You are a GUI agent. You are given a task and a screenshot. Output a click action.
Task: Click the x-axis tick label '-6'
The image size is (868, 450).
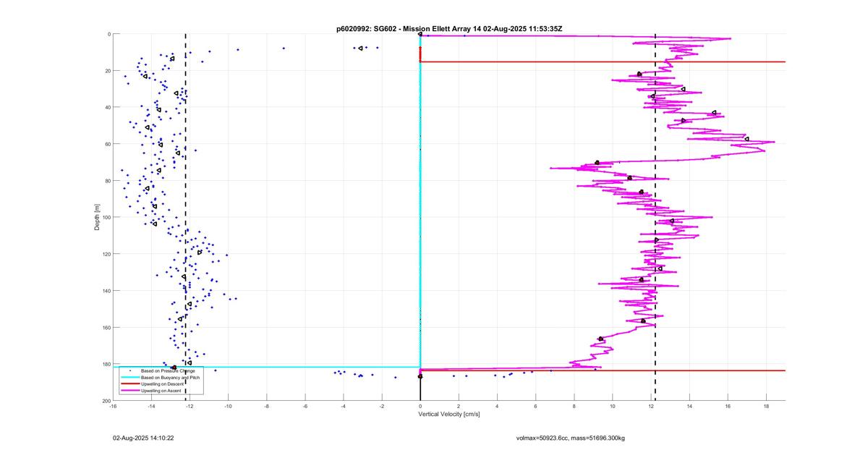305,406
